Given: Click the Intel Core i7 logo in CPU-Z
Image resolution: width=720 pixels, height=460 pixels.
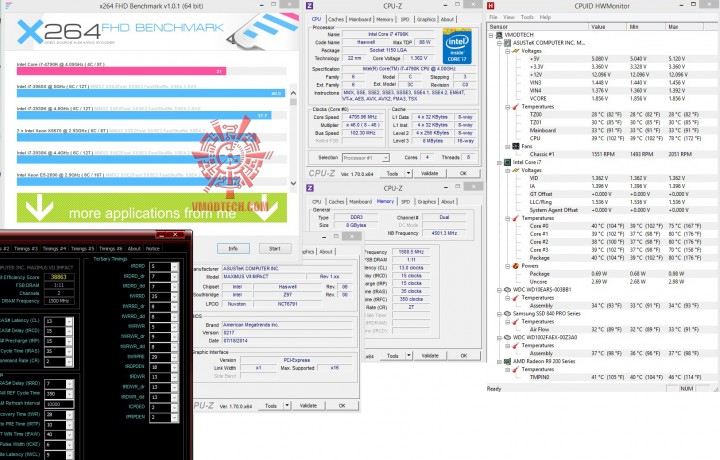Looking at the screenshot, I should (457, 46).
